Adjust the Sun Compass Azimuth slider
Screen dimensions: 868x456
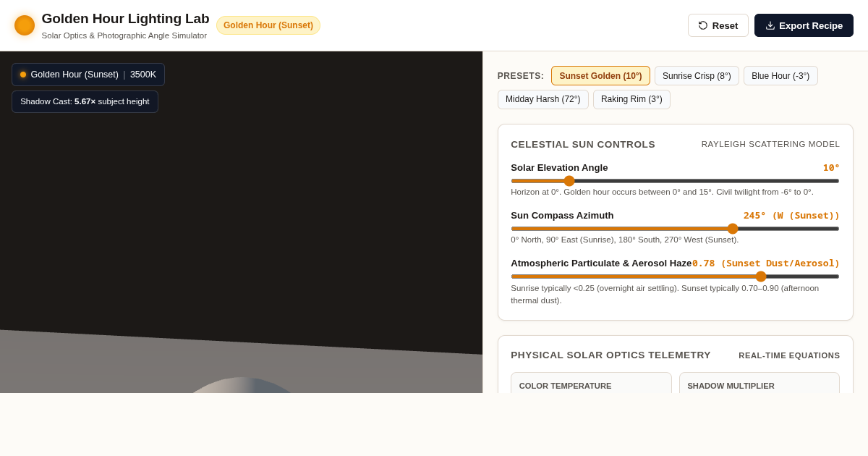[675, 229]
